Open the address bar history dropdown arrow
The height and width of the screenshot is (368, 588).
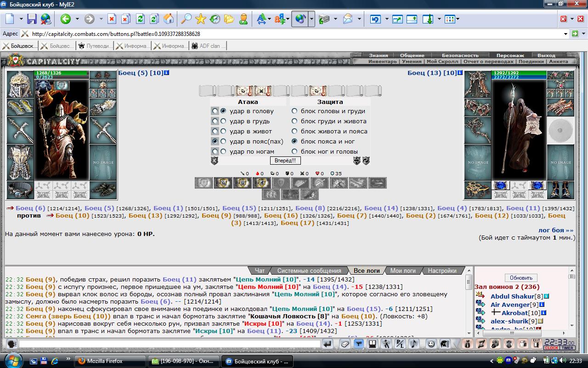pyautogui.click(x=565, y=34)
